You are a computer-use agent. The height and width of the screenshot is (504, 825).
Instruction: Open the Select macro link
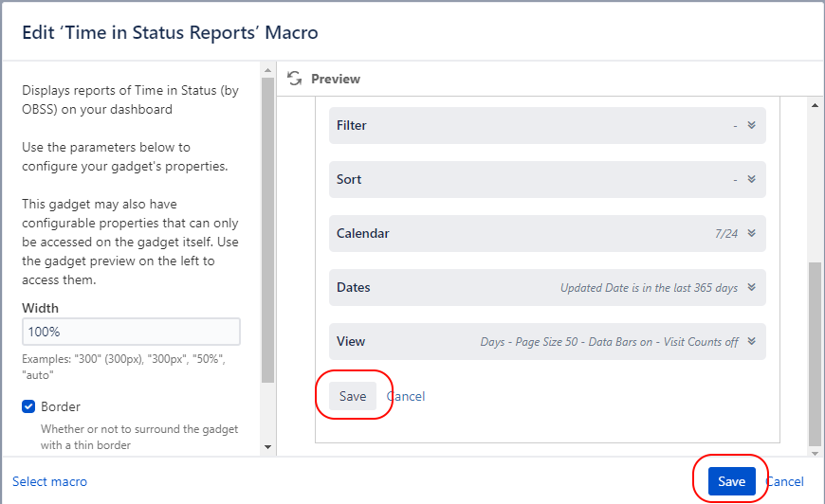49,481
